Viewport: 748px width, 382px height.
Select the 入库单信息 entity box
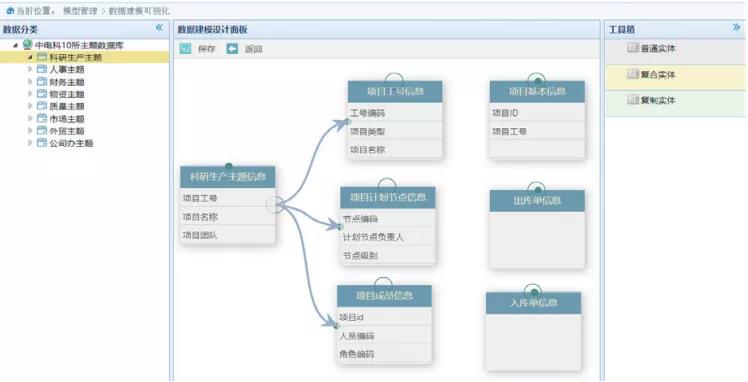click(533, 330)
